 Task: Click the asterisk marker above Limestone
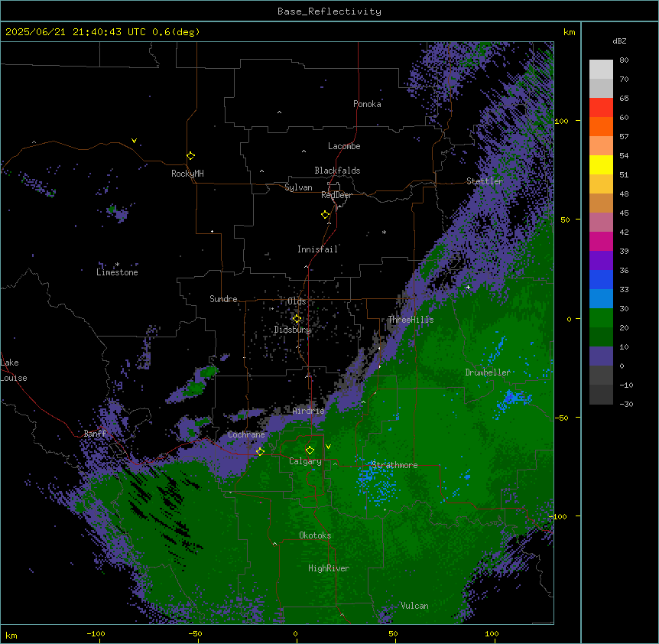point(117,265)
